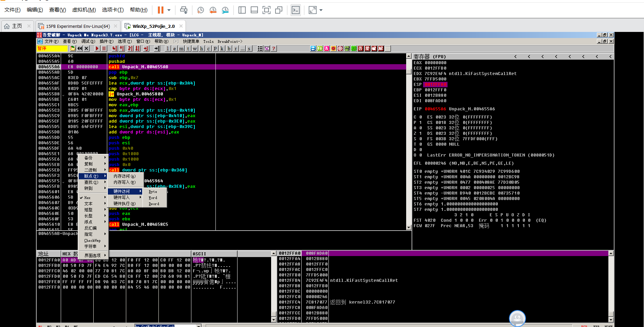Click CheckVmp in context menu
644x327 pixels.
tap(92, 240)
